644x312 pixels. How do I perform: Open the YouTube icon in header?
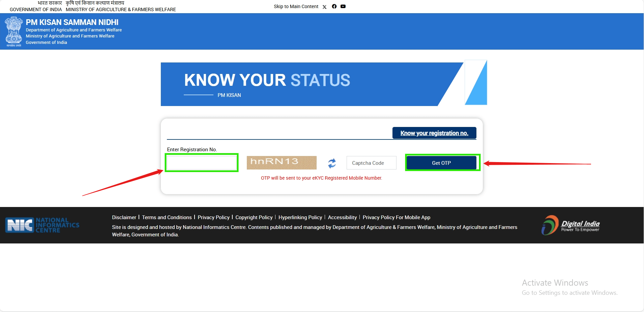[343, 6]
